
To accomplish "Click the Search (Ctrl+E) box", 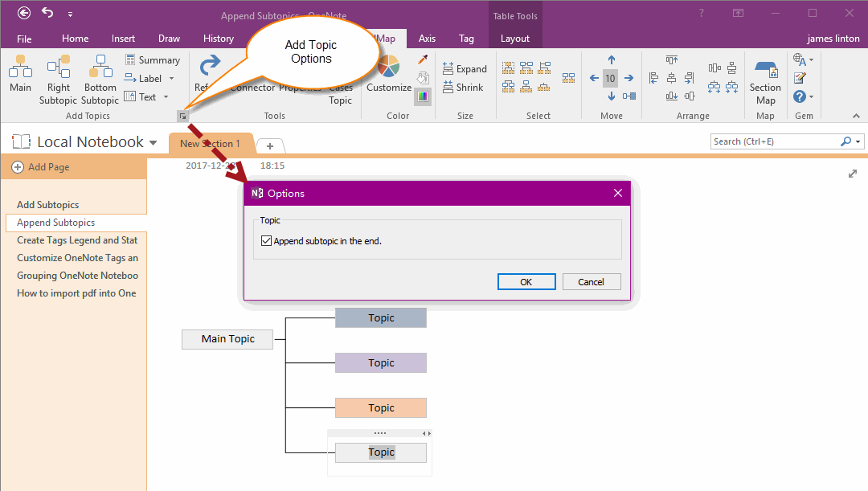I will [x=775, y=141].
